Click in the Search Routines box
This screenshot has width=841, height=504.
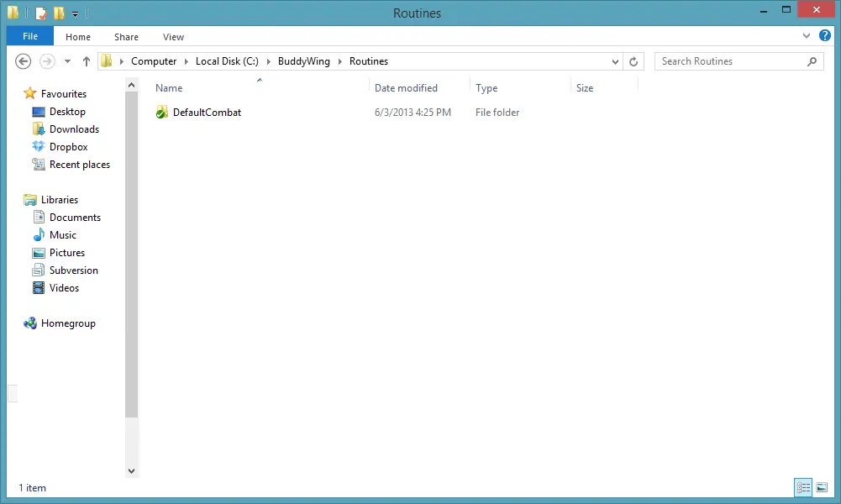click(x=731, y=61)
